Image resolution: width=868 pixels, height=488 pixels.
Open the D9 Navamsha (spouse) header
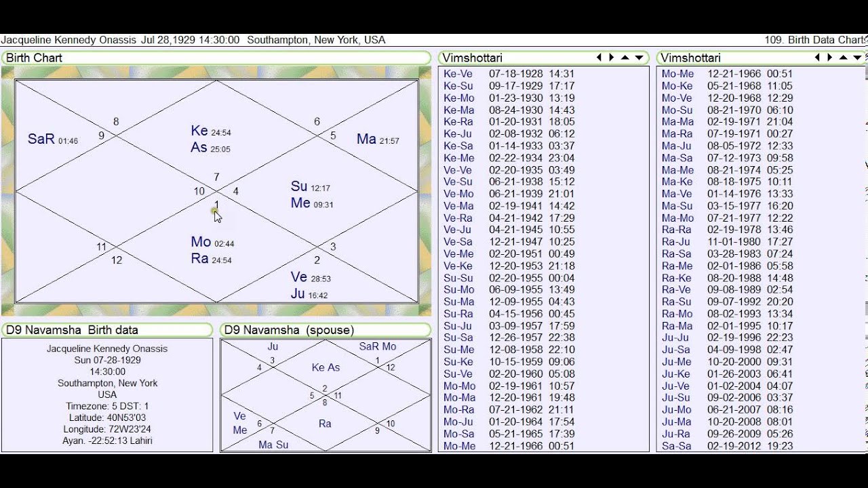(x=325, y=330)
